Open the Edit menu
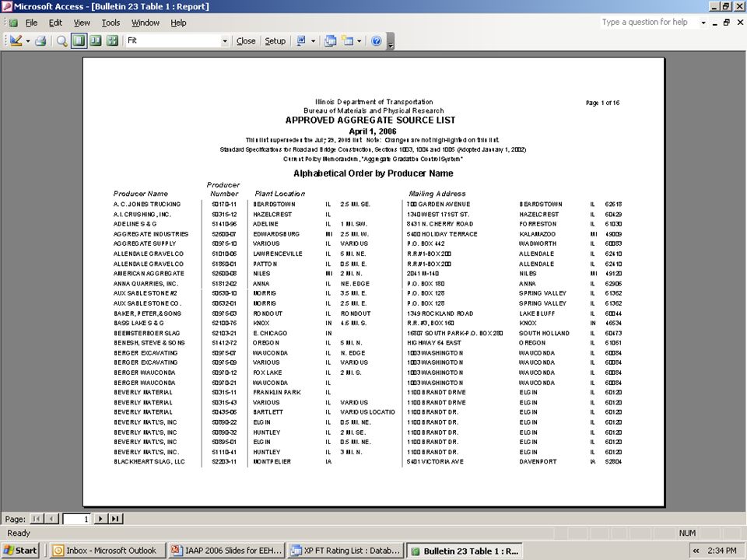747x560 pixels. click(55, 23)
